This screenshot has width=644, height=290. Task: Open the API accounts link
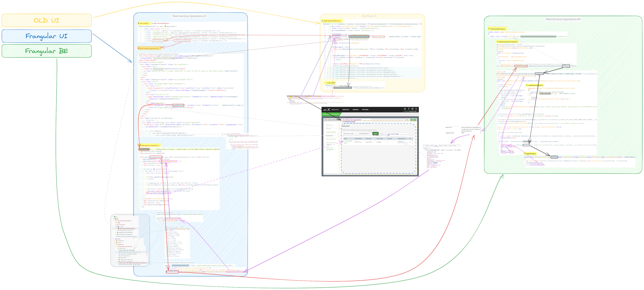[x=329, y=125]
